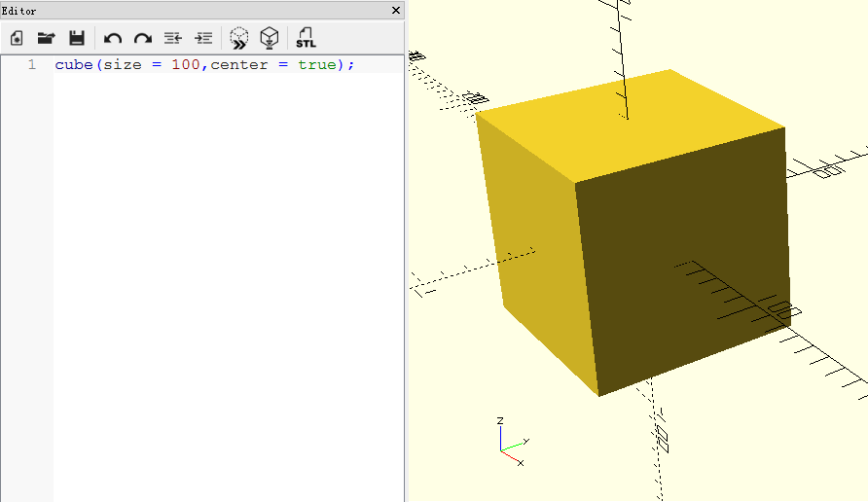Close the Editor panel
The image size is (868, 502).
coord(396,10)
